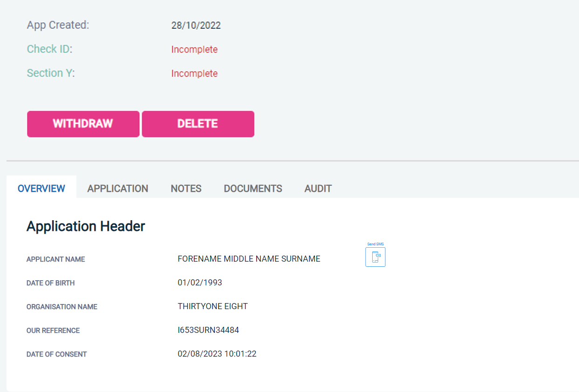Image resolution: width=579 pixels, height=392 pixels.
Task: Open the Check ID link
Action: pyautogui.click(x=49, y=49)
